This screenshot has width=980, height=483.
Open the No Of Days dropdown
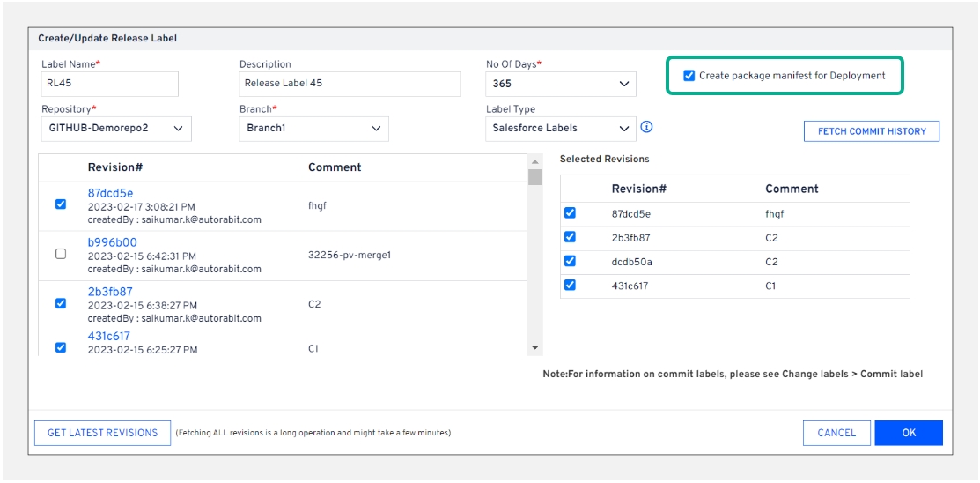560,84
